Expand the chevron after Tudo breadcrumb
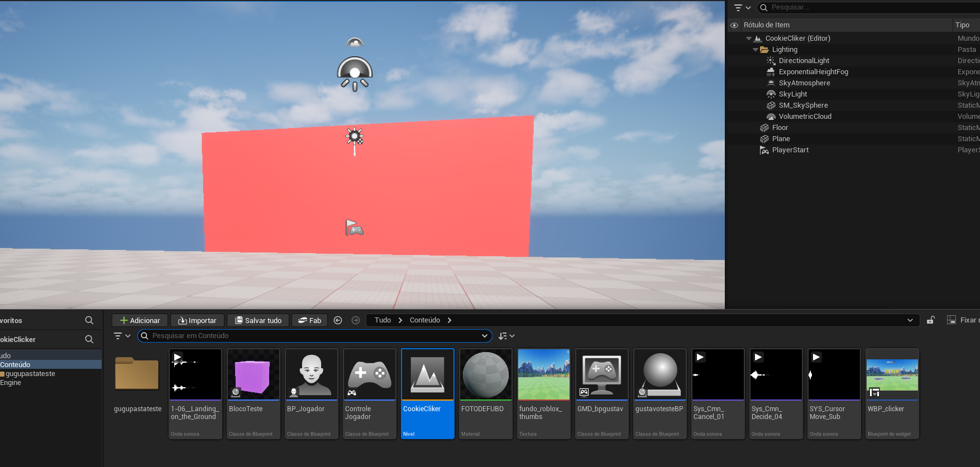980x467 pixels. pyautogui.click(x=400, y=320)
